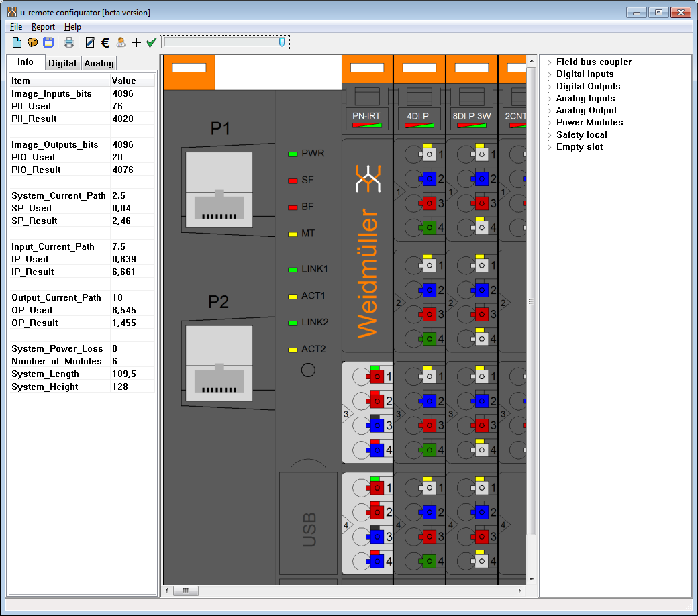The width and height of the screenshot is (698, 616).
Task: Expand the Field bus coupler node
Action: pyautogui.click(x=549, y=62)
